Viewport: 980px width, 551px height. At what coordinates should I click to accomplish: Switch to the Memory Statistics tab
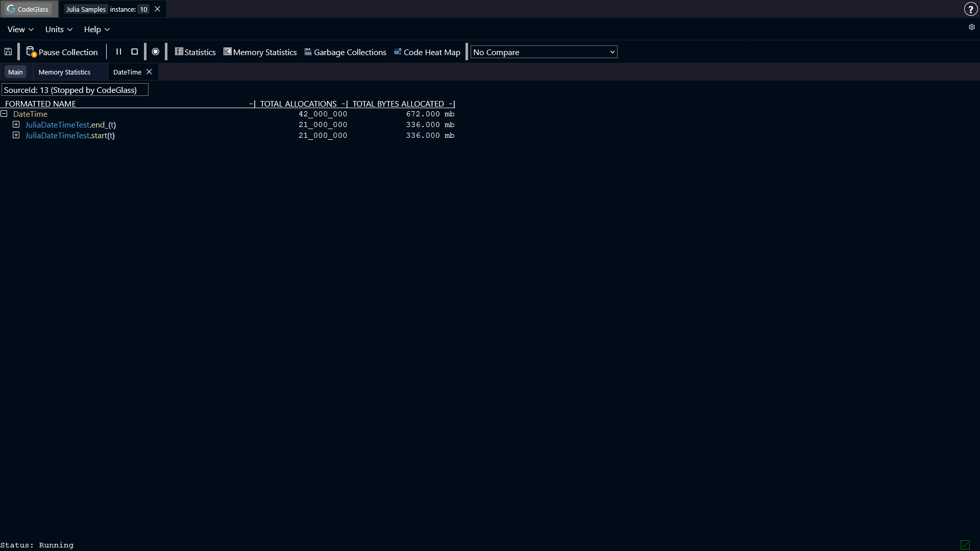coord(64,72)
